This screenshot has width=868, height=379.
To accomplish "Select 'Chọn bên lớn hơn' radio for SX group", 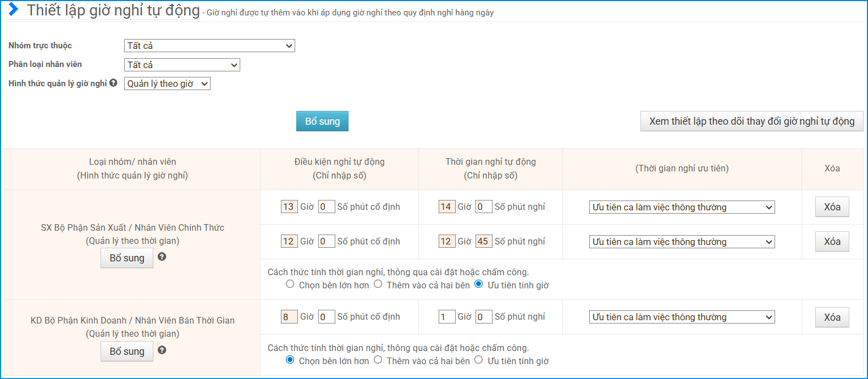I will pos(290,284).
